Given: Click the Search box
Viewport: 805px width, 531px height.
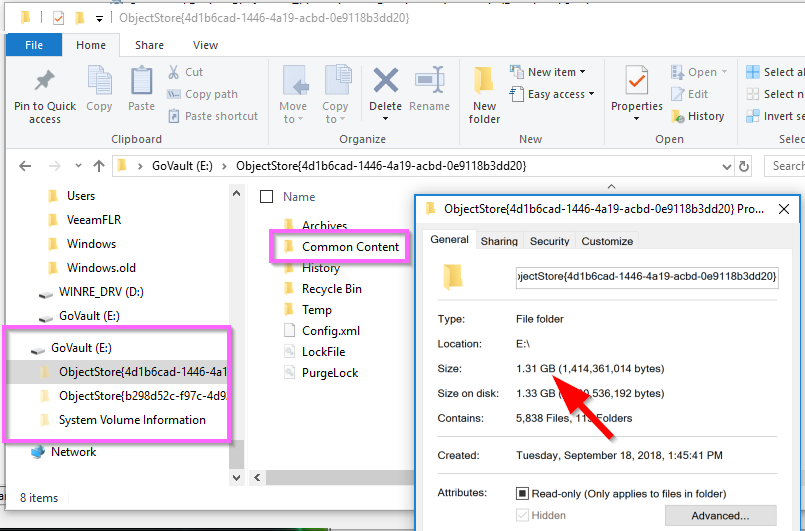Looking at the screenshot, I should (x=784, y=166).
